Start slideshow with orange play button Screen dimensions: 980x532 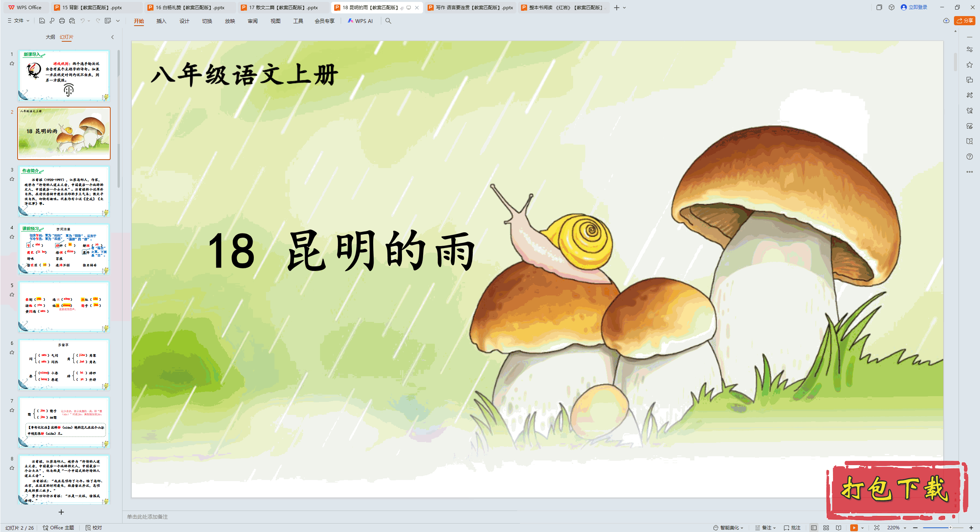coord(854,527)
